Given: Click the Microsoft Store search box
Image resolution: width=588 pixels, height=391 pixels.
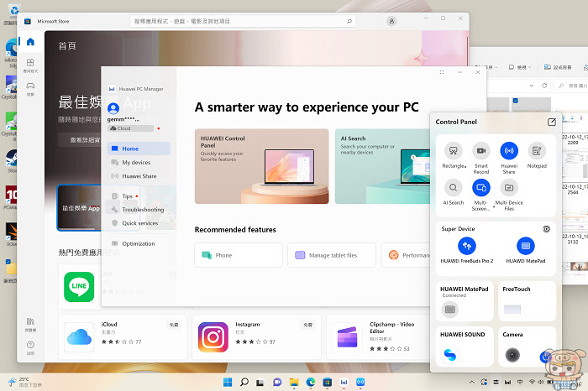Looking at the screenshot, I should tap(243, 21).
